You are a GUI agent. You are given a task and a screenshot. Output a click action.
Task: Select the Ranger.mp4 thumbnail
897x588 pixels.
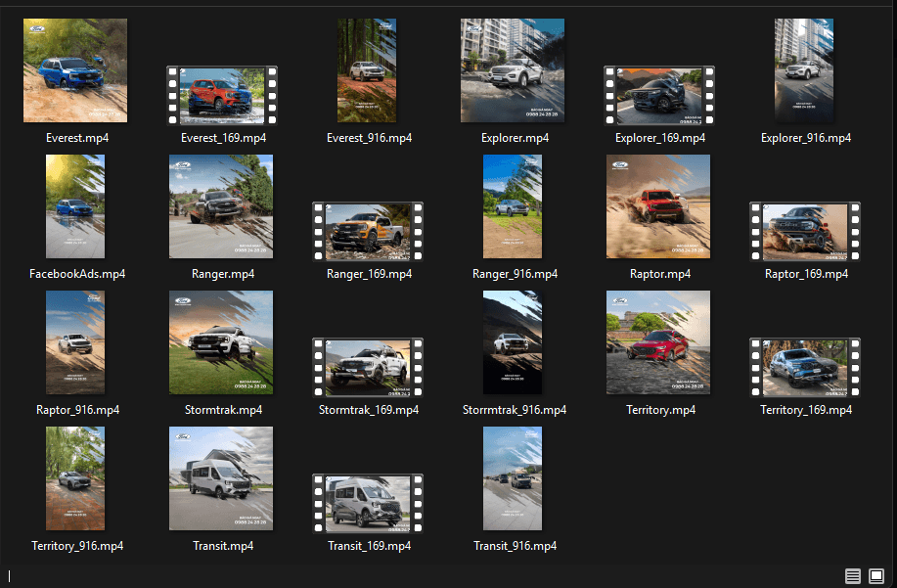coord(221,206)
